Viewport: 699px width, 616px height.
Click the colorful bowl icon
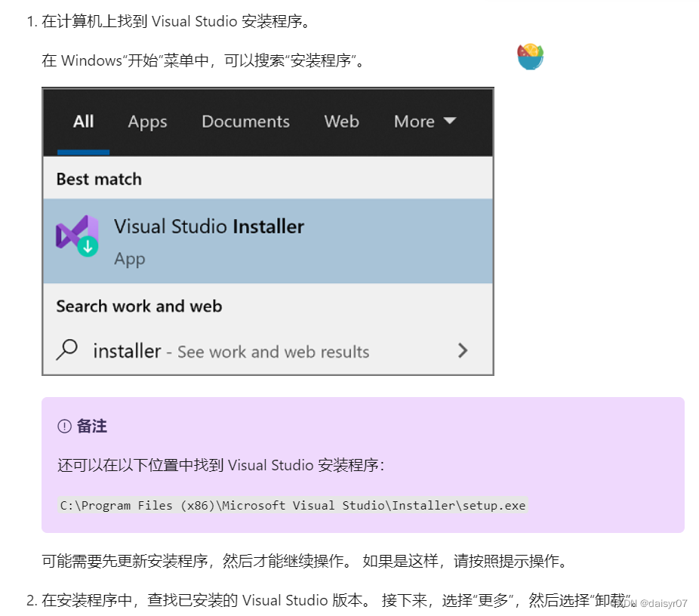click(531, 57)
